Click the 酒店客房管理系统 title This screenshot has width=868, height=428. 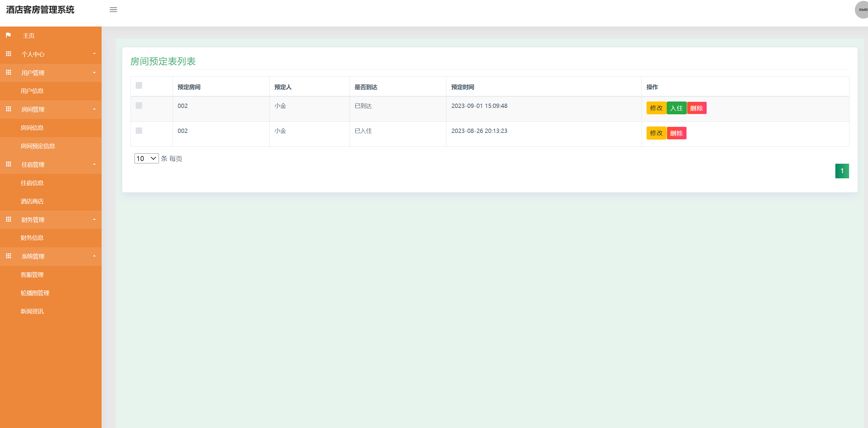point(40,10)
